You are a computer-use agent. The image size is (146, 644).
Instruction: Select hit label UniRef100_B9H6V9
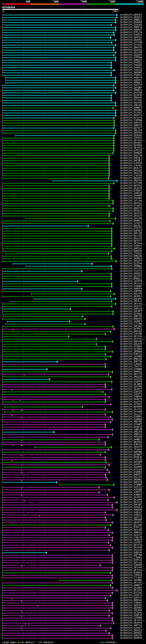[x=131, y=251]
